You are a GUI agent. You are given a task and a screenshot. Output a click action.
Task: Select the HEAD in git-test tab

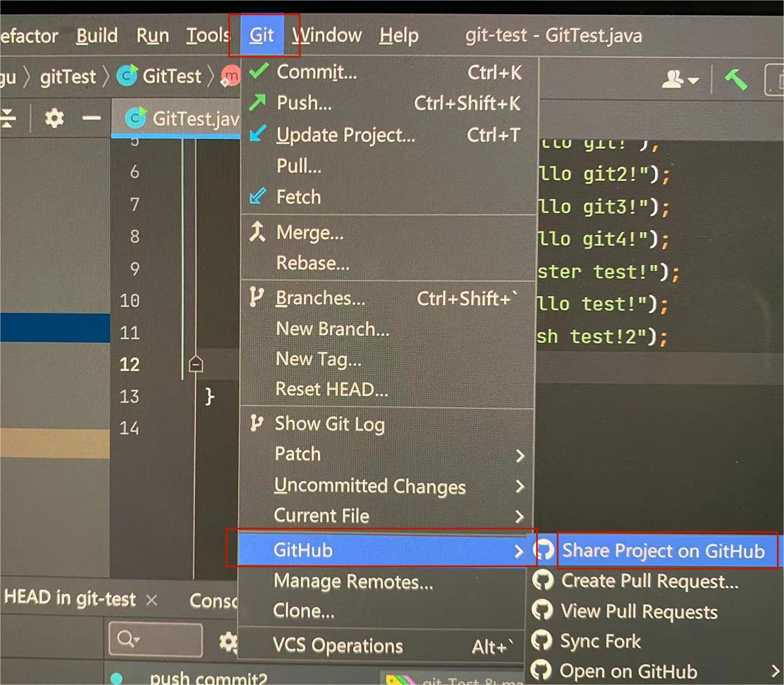point(70,599)
